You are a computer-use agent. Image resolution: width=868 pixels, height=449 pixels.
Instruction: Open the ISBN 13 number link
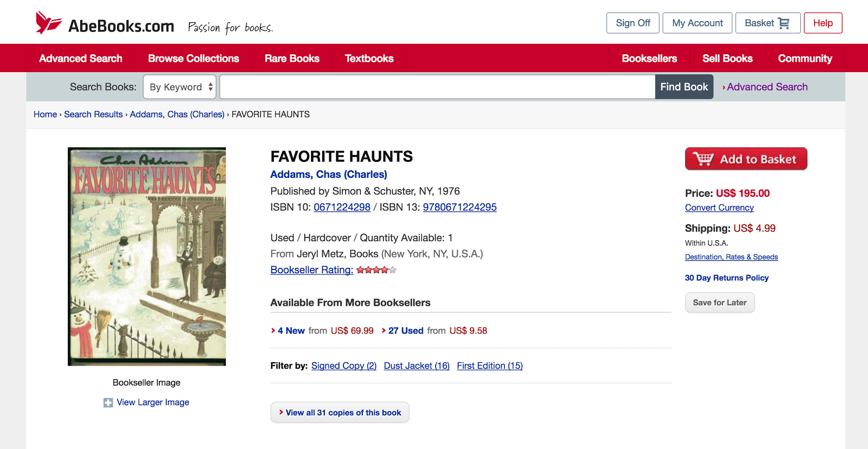coord(459,207)
